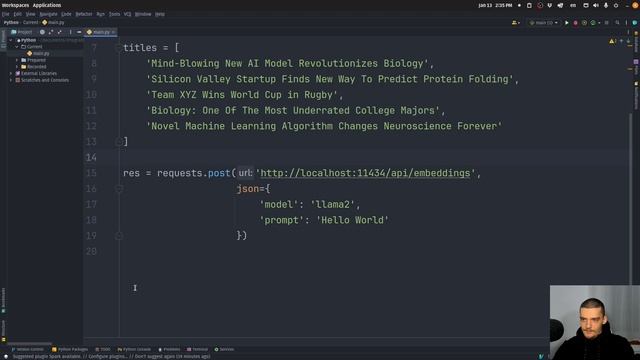
Task: Expand the Prepared folder
Action: (17, 60)
